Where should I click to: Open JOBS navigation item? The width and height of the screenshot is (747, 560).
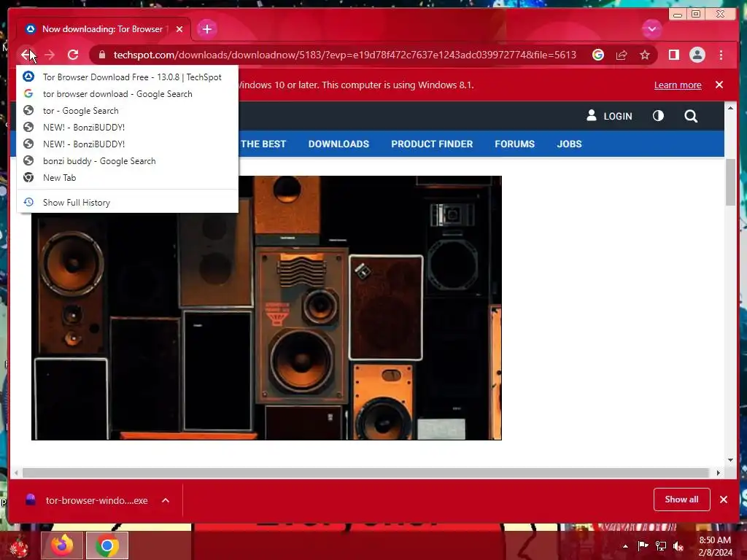[569, 144]
